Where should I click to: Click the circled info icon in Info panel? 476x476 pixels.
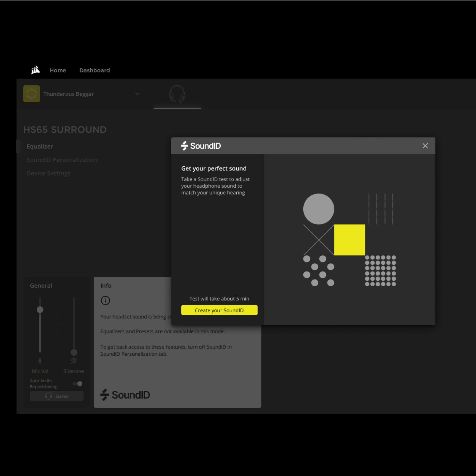click(105, 300)
